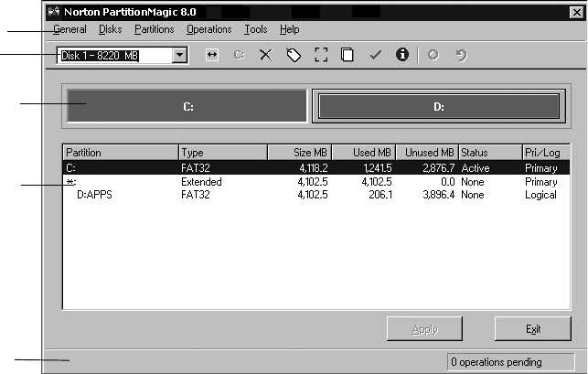Select the D: block in disk map
This screenshot has width=588, height=374.
[x=439, y=106]
